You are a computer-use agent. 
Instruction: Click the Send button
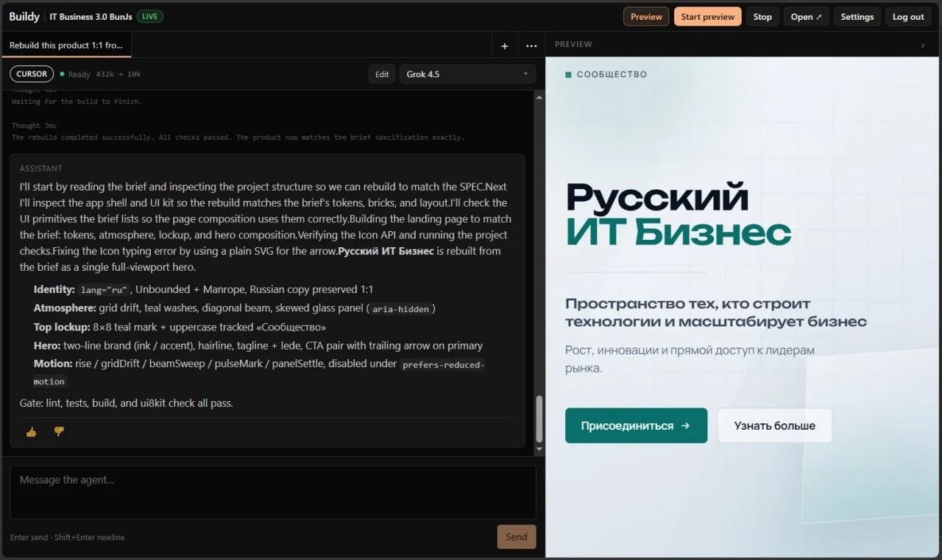516,536
